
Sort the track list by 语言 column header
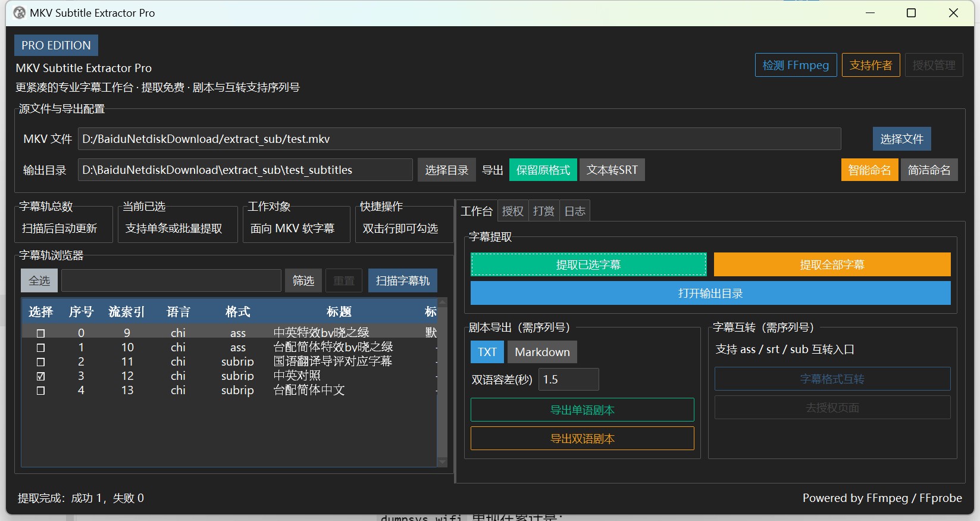pos(178,312)
